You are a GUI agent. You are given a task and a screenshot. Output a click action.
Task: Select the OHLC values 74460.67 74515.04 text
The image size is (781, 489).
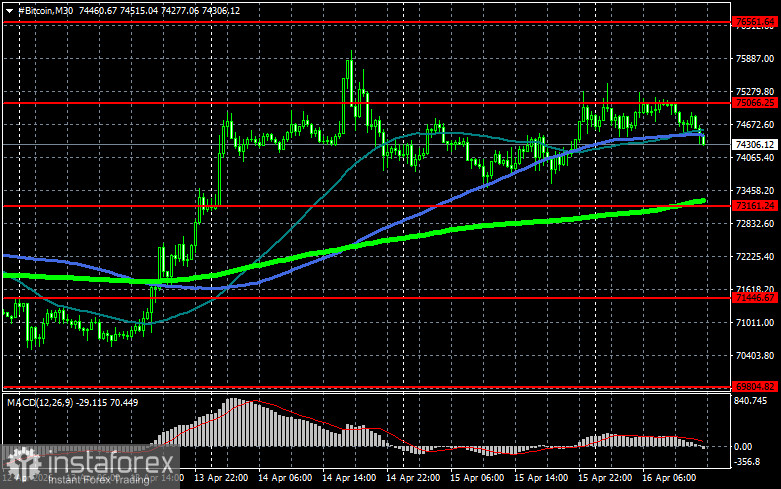pyautogui.click(x=119, y=10)
